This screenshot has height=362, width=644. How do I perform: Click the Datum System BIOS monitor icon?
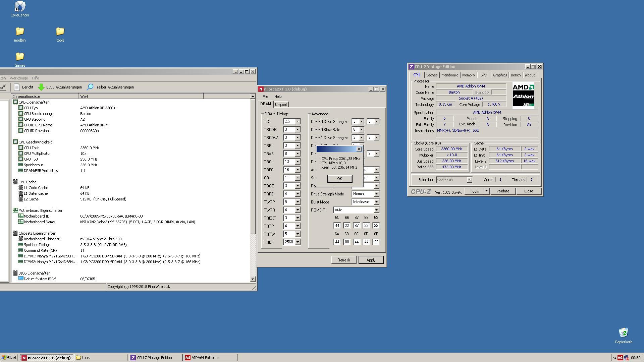point(21,279)
